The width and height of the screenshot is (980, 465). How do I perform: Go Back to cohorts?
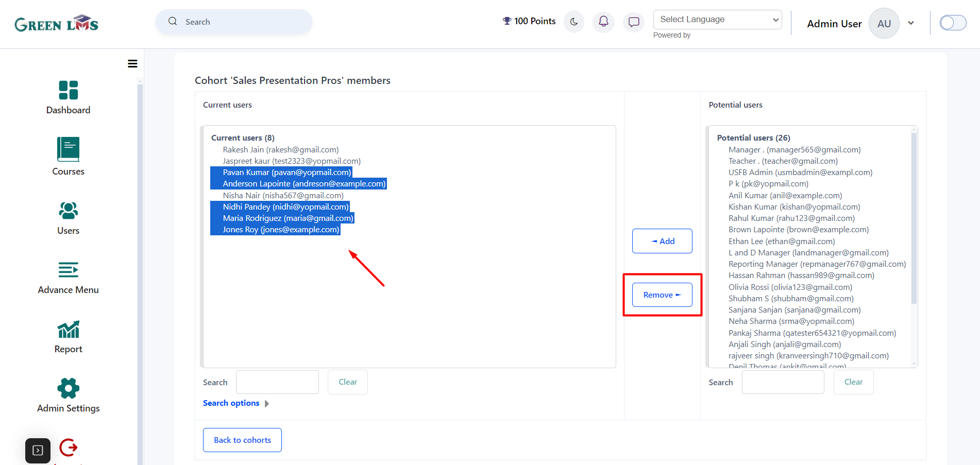coord(242,440)
